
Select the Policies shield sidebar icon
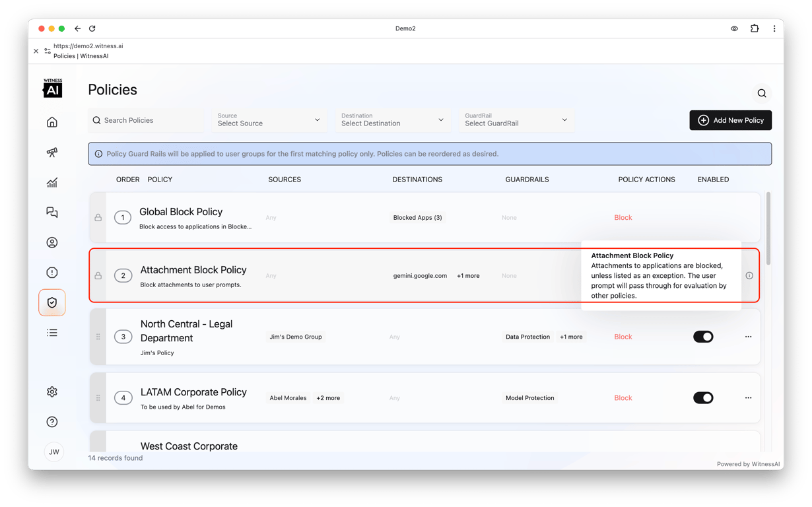click(52, 302)
